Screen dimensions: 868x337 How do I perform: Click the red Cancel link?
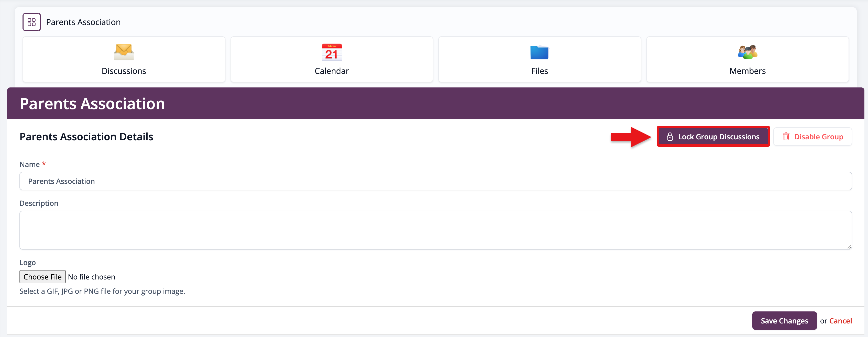point(840,321)
